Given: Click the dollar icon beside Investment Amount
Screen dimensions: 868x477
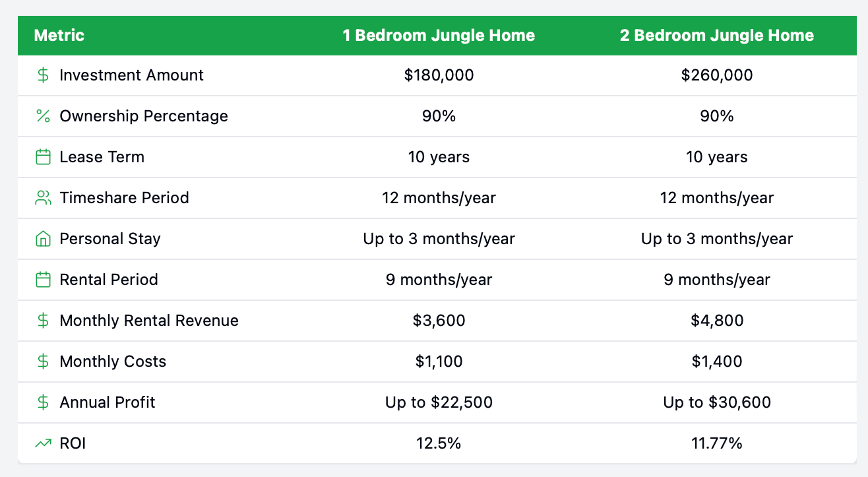Looking at the screenshot, I should tap(43, 75).
